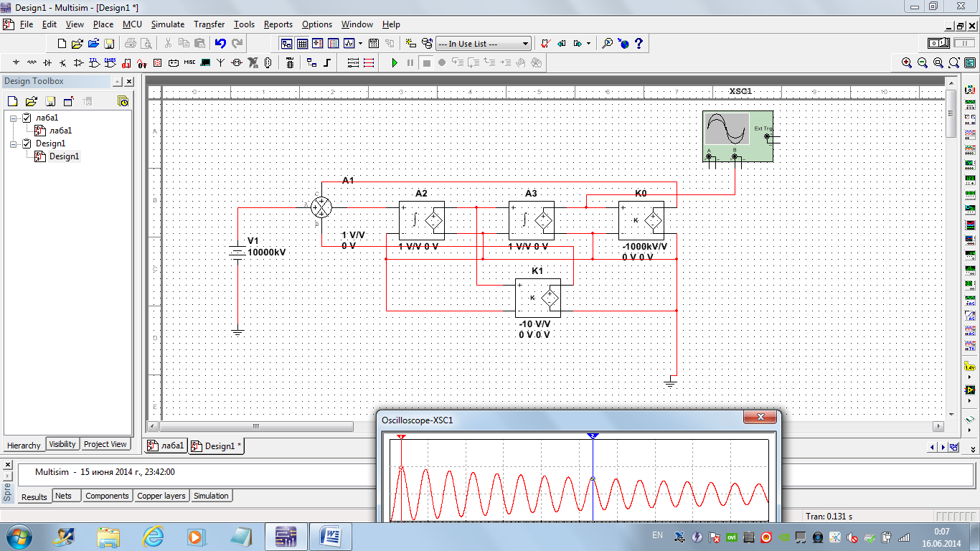This screenshot has width=980, height=551.
Task: Open the Grapher view icon
Action: click(x=349, y=44)
